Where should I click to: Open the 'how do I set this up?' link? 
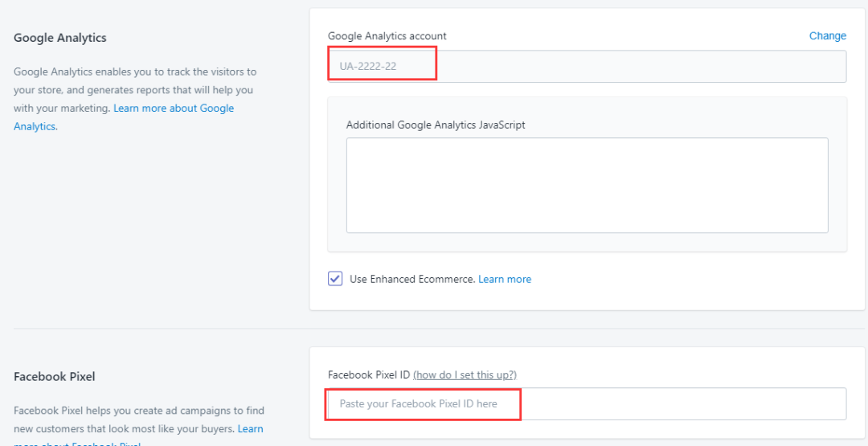pyautogui.click(x=465, y=375)
